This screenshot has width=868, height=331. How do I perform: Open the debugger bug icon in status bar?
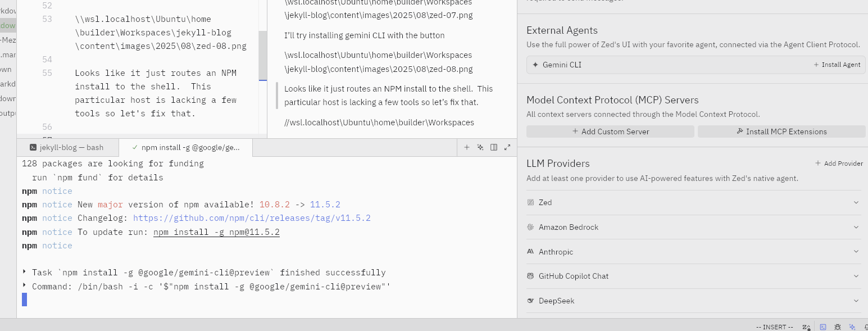pyautogui.click(x=838, y=327)
